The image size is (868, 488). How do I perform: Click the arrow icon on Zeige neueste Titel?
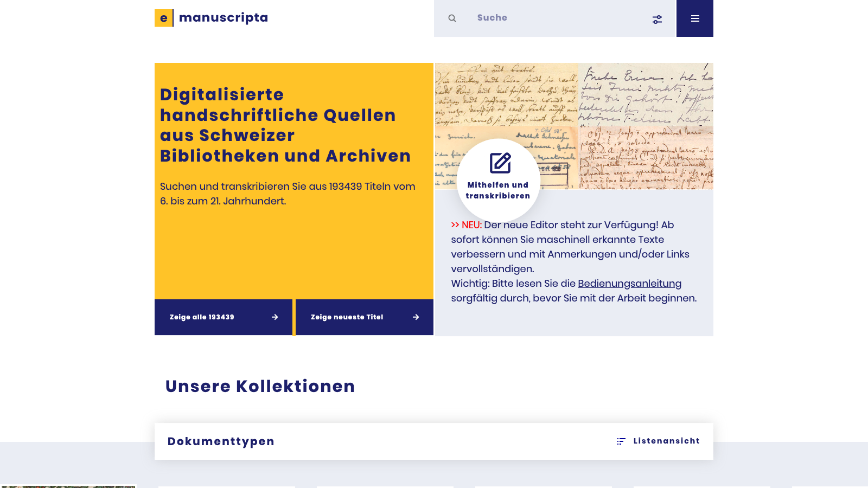(415, 317)
